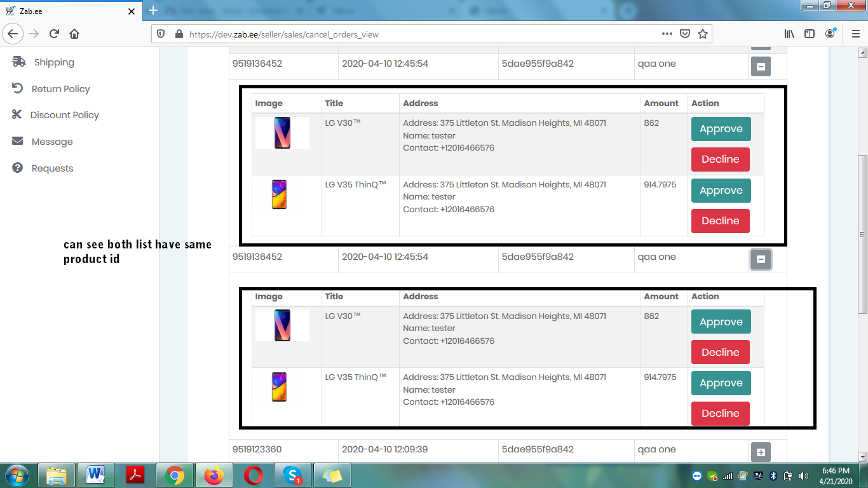Open Requests in the sidebar menu
The width and height of the screenshot is (868, 488).
[x=52, y=168]
